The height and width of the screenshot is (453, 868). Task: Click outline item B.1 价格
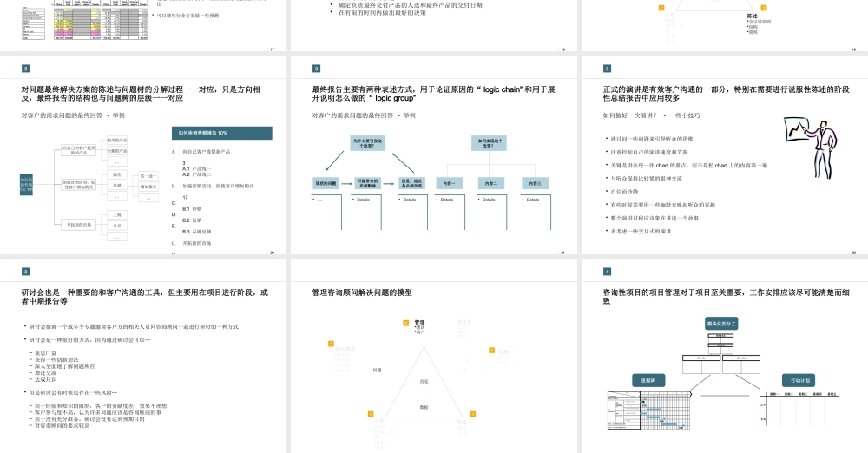192,209
